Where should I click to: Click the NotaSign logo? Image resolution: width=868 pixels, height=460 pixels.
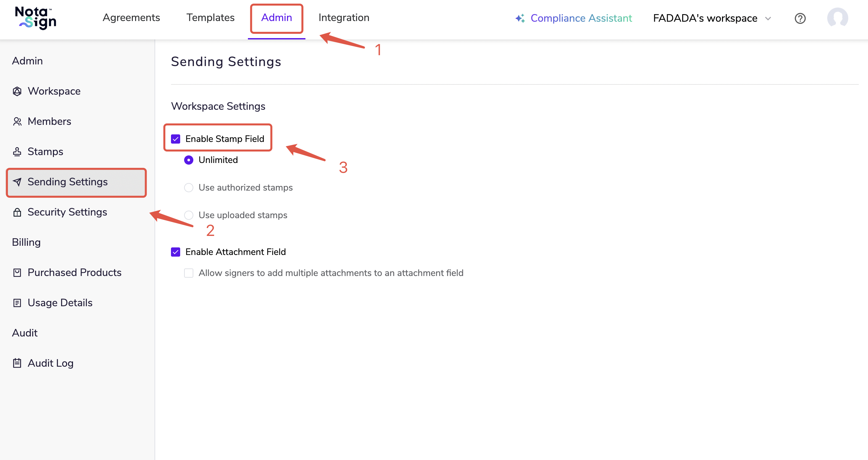click(36, 18)
